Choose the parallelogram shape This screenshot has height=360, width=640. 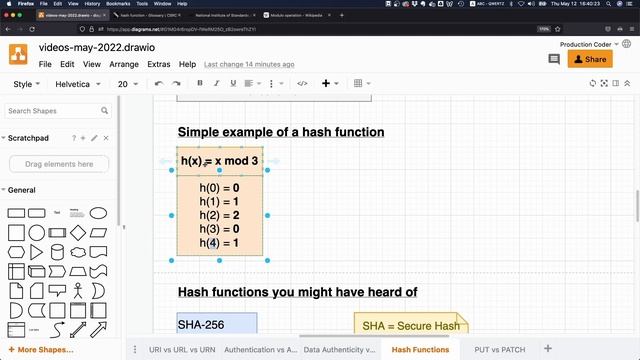click(x=98, y=233)
